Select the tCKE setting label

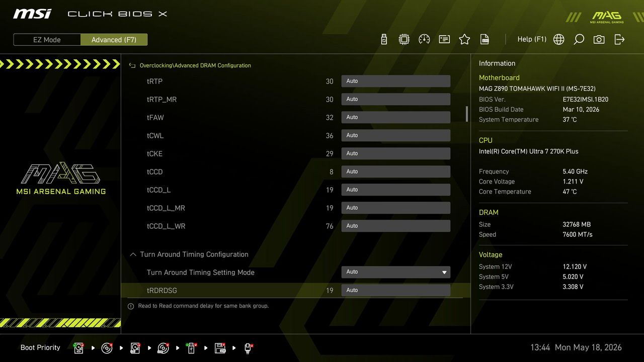pos(154,154)
